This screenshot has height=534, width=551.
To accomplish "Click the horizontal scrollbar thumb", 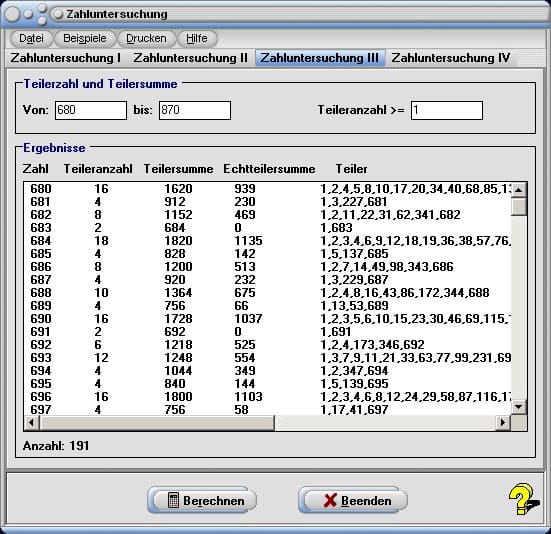I will tap(157, 423).
